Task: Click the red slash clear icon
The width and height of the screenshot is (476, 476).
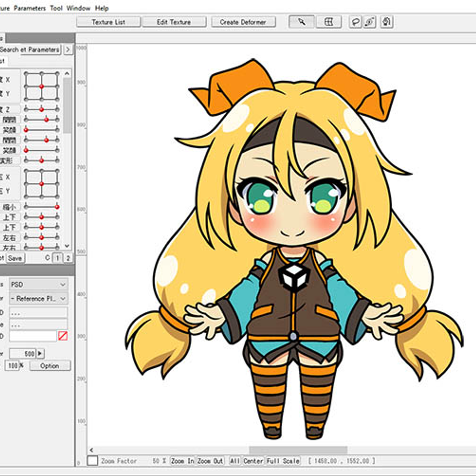Action: point(63,336)
